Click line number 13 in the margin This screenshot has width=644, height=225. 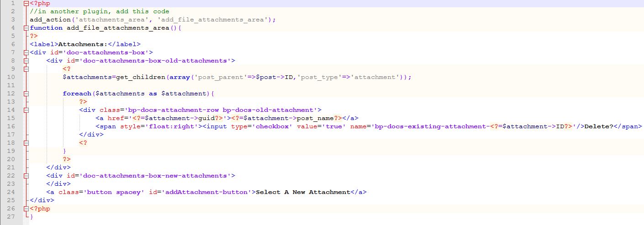click(x=11, y=102)
